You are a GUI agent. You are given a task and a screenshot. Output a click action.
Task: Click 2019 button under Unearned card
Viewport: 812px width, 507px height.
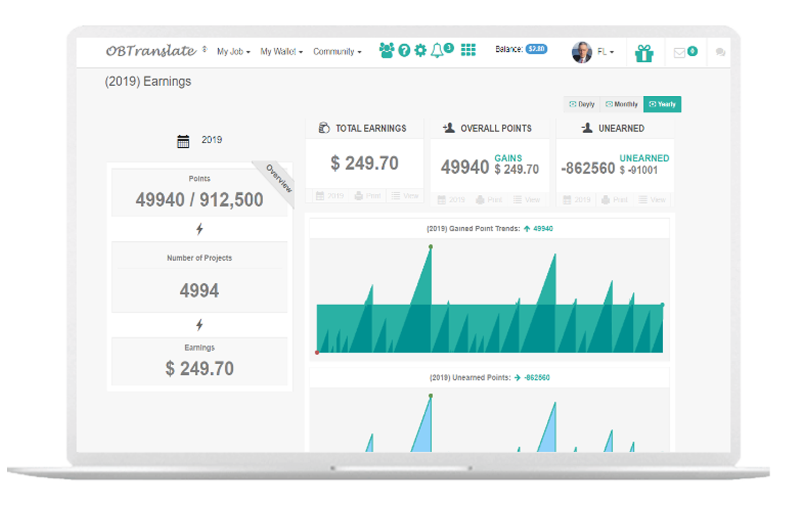tap(577, 200)
